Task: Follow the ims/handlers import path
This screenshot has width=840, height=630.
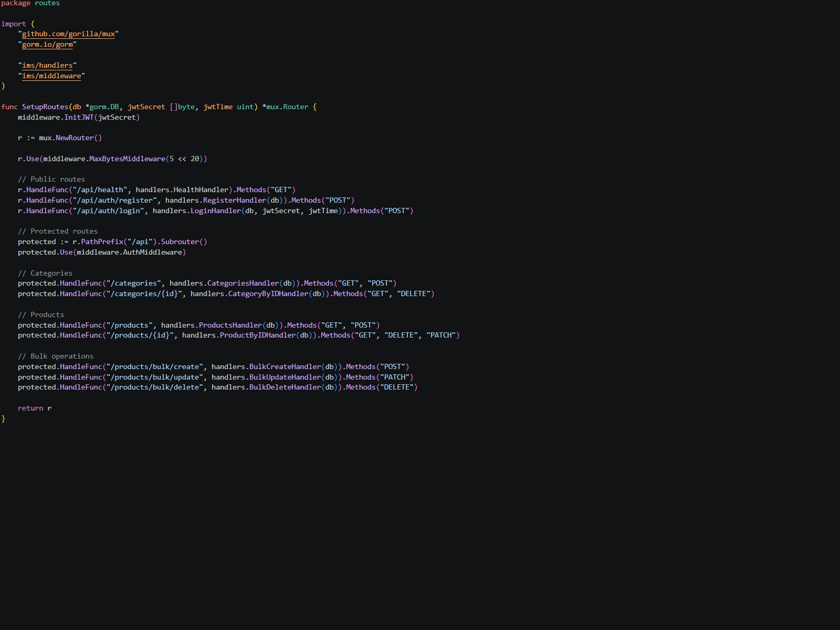Action: (47, 65)
